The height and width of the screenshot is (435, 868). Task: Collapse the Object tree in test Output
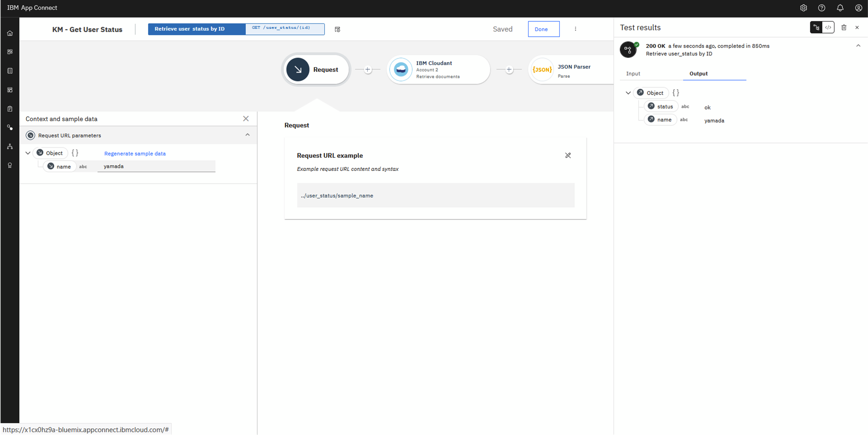(x=628, y=93)
